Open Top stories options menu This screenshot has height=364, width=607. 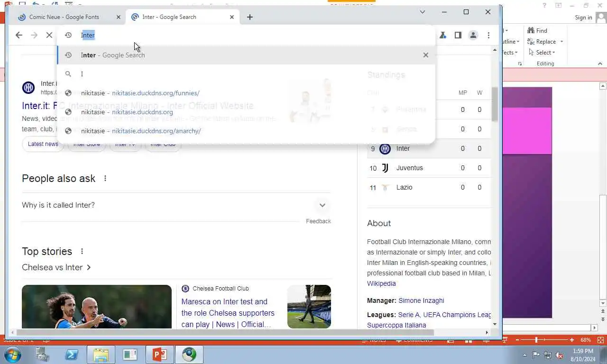pos(82,251)
